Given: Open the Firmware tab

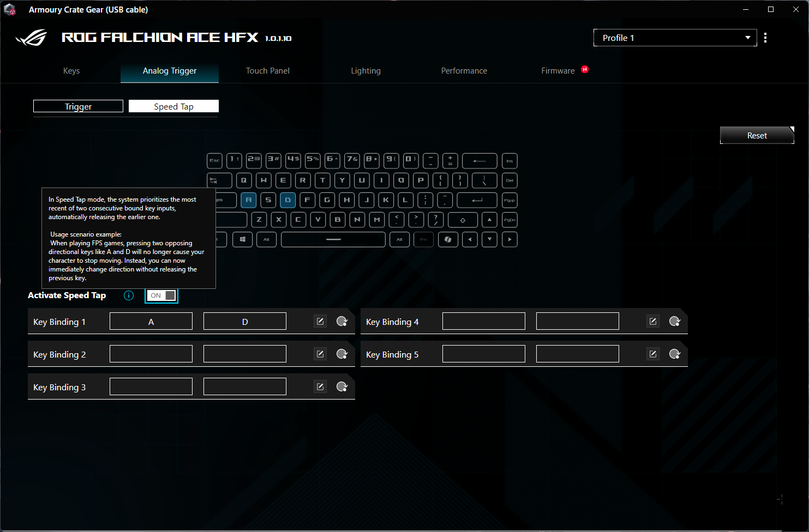Looking at the screenshot, I should 558,71.
